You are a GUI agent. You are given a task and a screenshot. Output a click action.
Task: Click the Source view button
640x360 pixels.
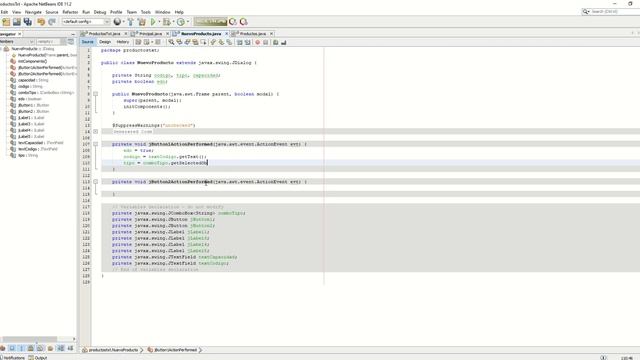coord(87,42)
